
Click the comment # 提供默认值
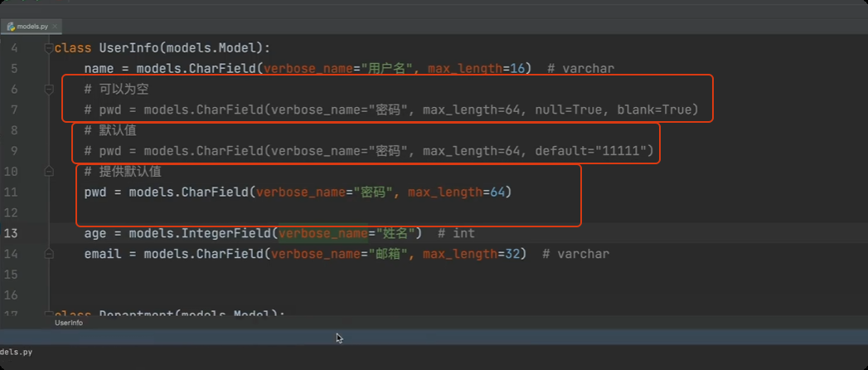tap(123, 172)
